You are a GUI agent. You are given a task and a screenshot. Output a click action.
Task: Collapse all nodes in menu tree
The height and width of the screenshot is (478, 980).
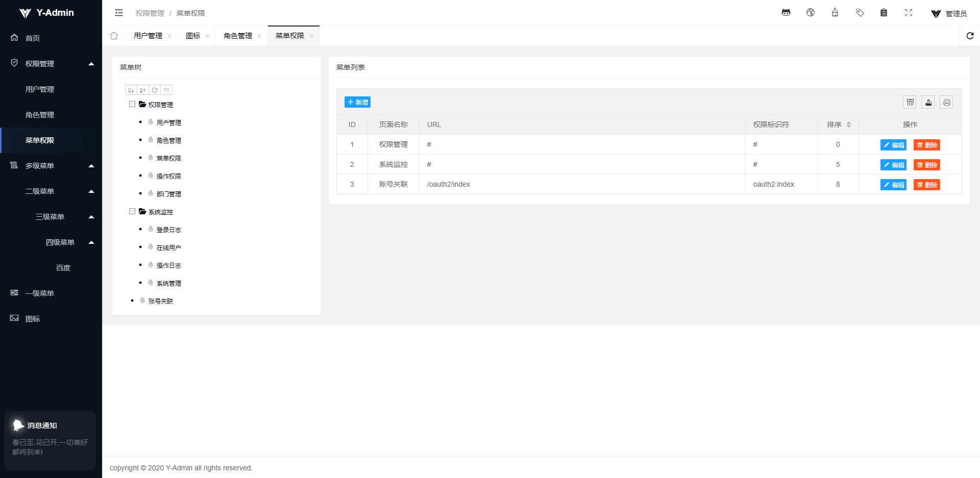click(143, 90)
